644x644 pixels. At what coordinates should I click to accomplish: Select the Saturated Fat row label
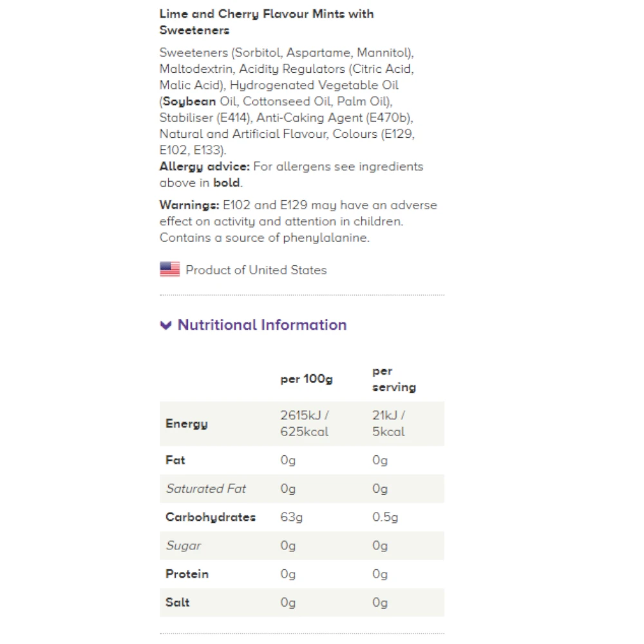(206, 488)
